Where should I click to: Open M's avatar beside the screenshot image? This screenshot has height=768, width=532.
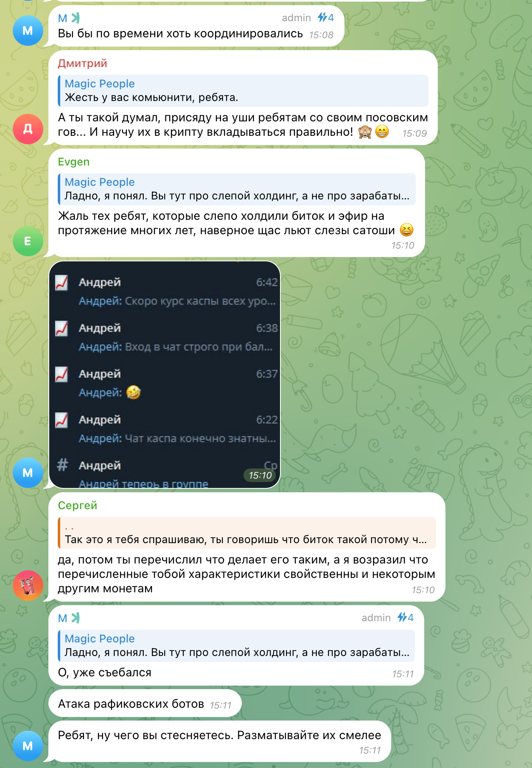[x=28, y=473]
